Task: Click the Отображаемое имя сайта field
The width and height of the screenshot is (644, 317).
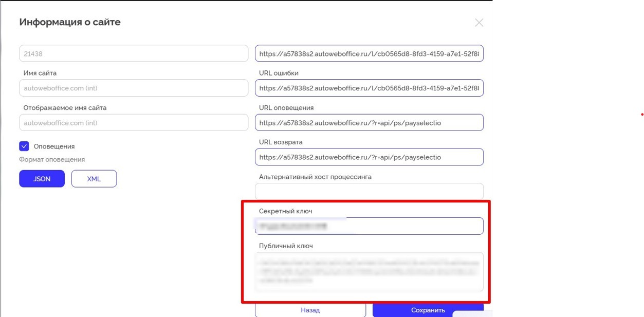Action: pos(134,123)
